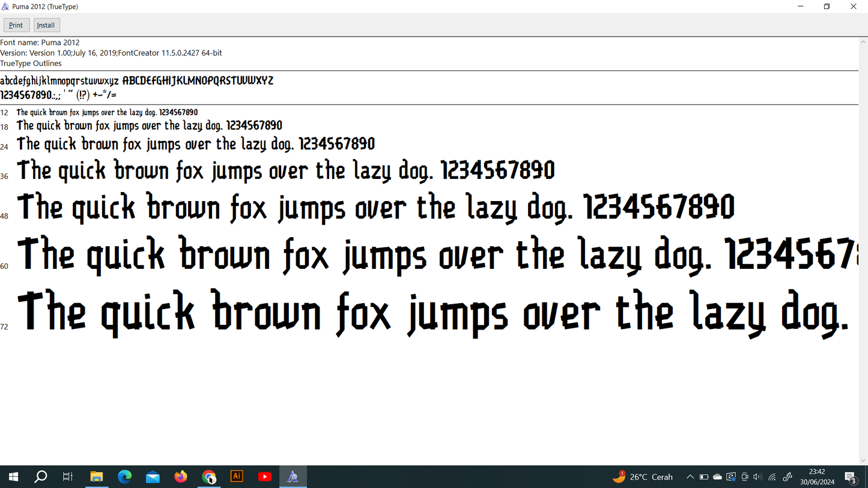Open Firefox from the taskbar
This screenshot has width=868, height=488.
[x=181, y=476]
